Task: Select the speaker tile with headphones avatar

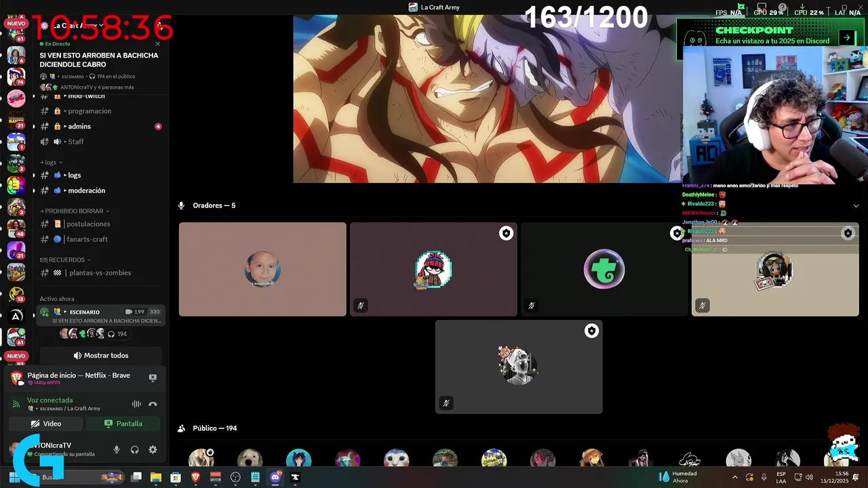Action: coord(775,269)
